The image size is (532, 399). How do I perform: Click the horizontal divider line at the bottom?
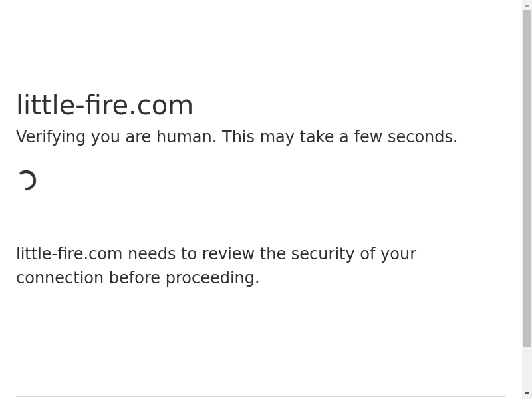[x=261, y=396]
